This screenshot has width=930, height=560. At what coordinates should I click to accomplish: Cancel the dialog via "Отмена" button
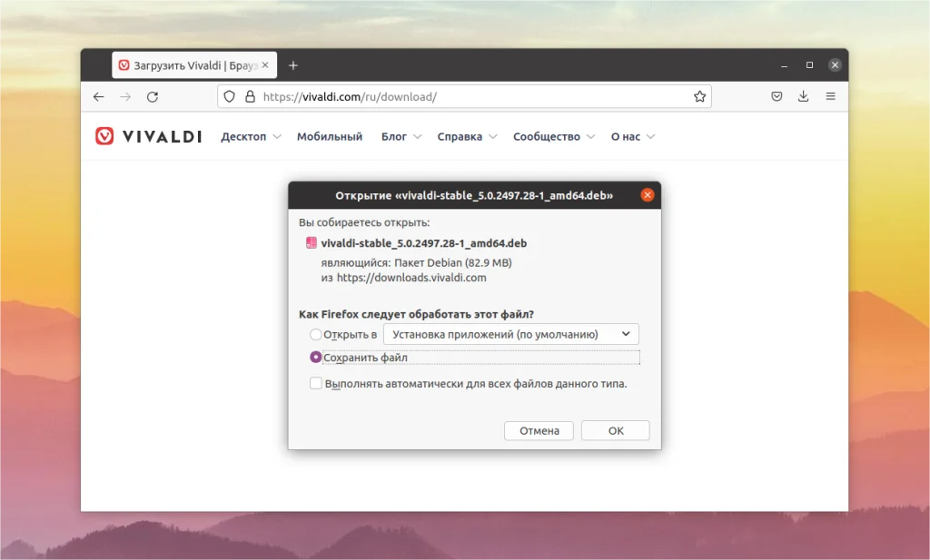coord(539,430)
